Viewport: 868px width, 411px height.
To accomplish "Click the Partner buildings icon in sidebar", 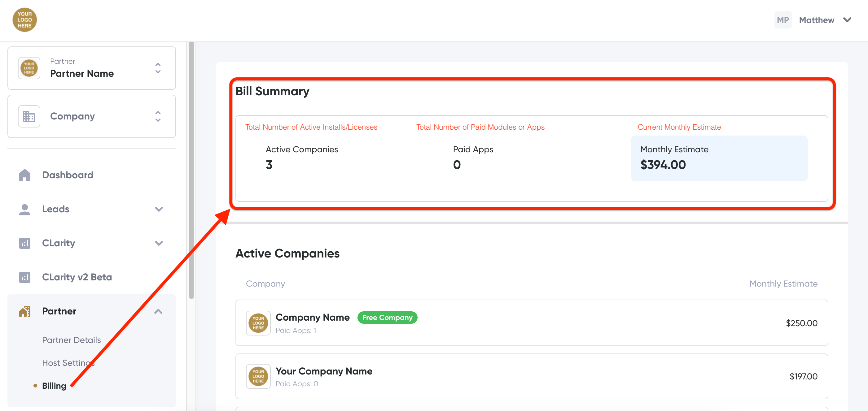I will click(24, 311).
